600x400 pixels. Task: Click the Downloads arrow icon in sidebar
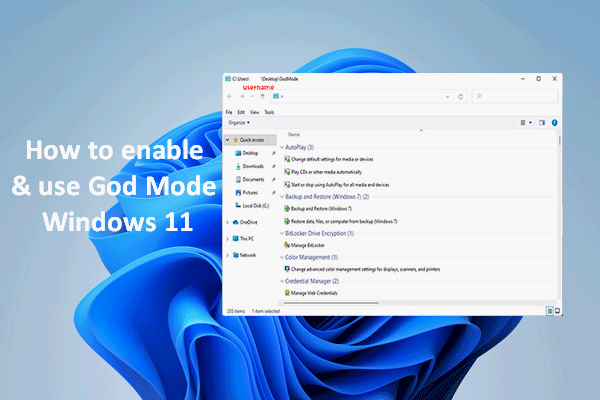[x=238, y=166]
